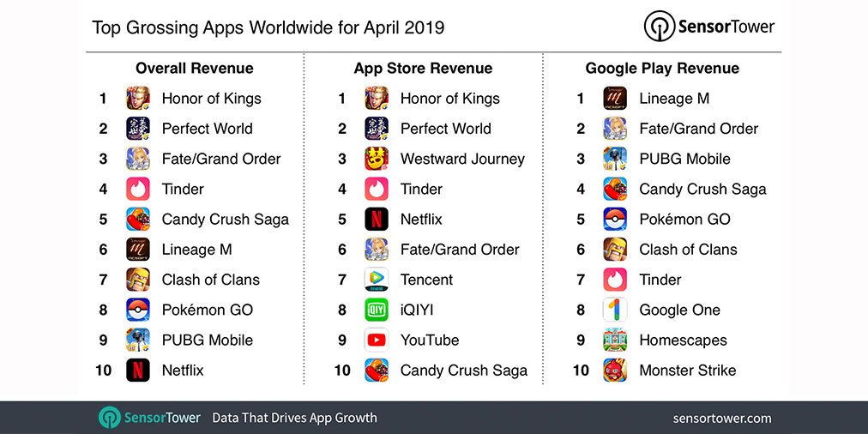Click the chart title Top Grossing Apps Worldwide
This screenshot has height=434, width=868.
(x=268, y=27)
